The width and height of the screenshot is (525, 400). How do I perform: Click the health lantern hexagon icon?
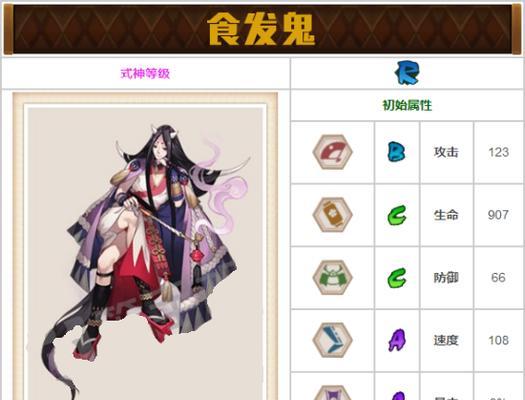pos(332,215)
